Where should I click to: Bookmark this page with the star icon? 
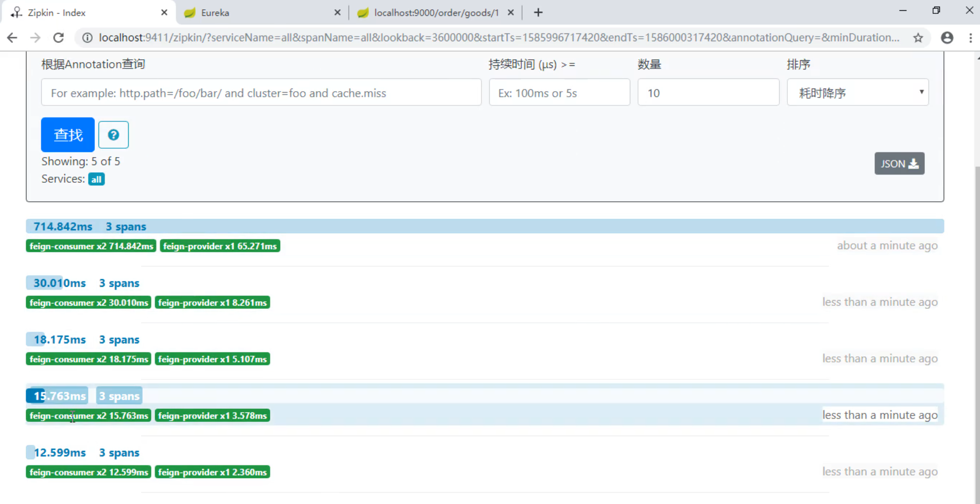click(918, 38)
